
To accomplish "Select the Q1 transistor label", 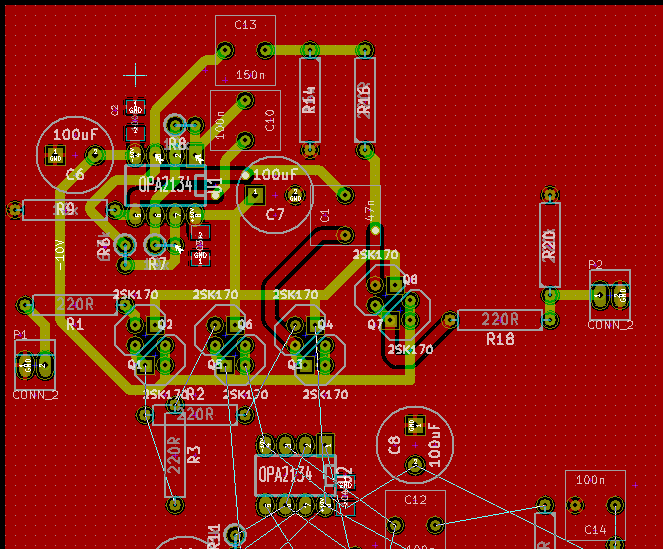I will point(134,364).
